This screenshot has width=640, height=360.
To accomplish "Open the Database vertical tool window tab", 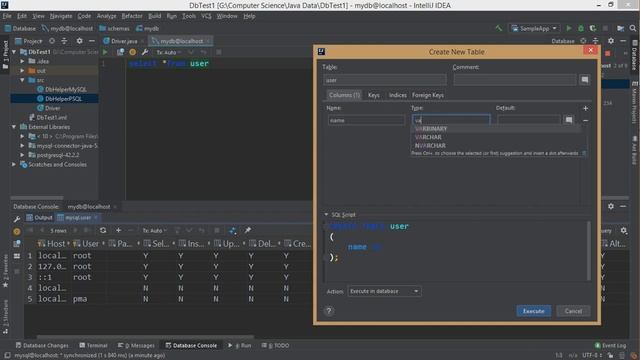I will [x=635, y=55].
